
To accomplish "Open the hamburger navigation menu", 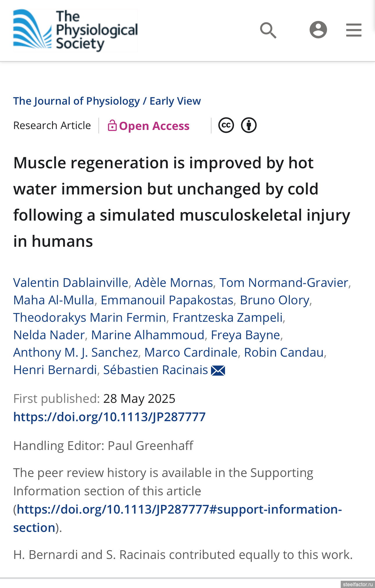I will (x=353, y=30).
